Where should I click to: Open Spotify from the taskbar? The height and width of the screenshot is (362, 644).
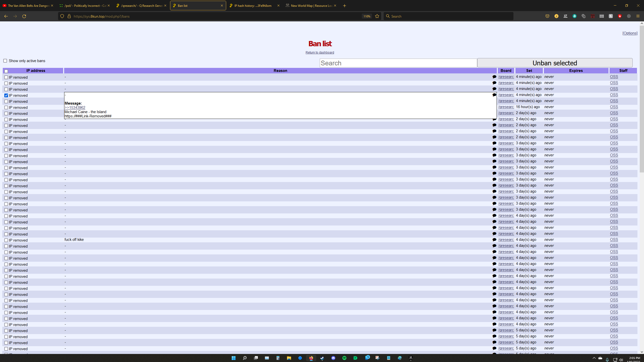(344, 358)
